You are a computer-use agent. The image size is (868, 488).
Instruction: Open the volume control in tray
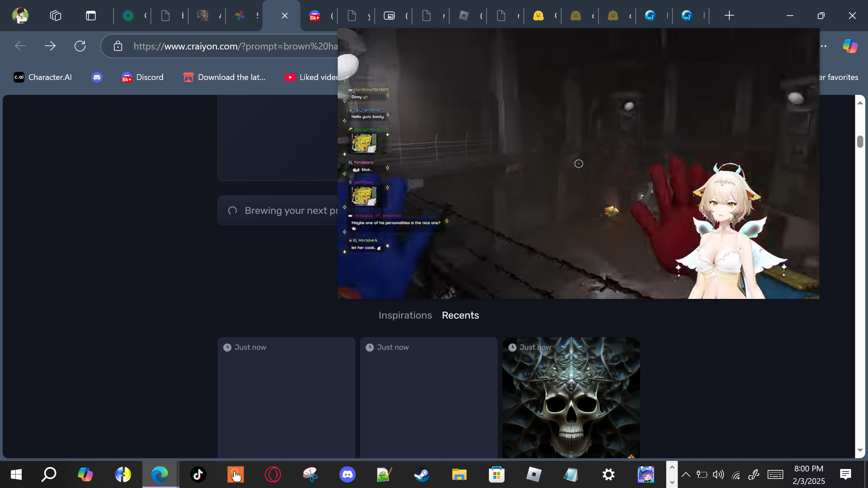coord(718,474)
